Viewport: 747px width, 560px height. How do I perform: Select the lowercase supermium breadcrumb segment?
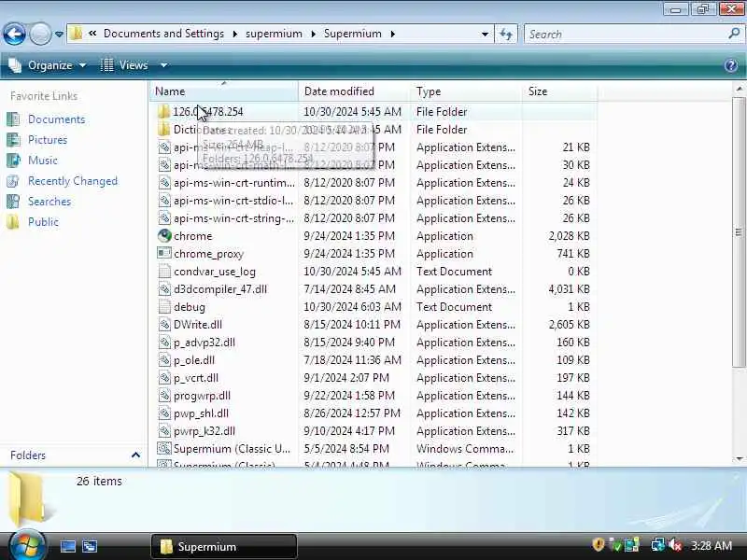pyautogui.click(x=274, y=34)
